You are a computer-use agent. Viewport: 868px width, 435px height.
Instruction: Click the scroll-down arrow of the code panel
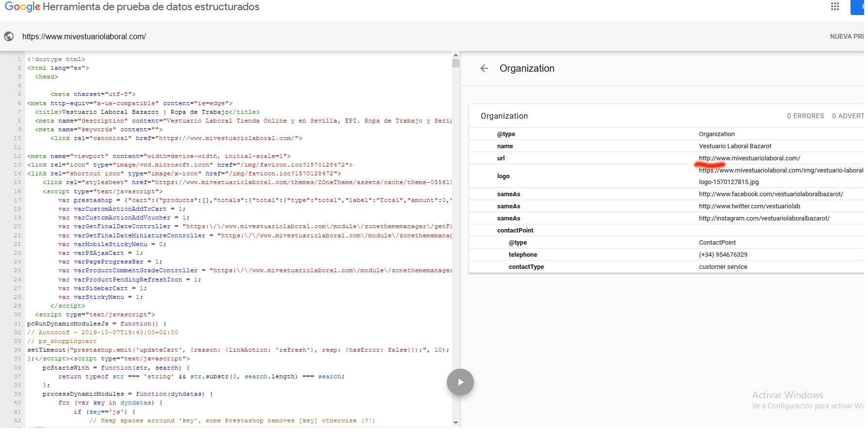pyautogui.click(x=456, y=422)
